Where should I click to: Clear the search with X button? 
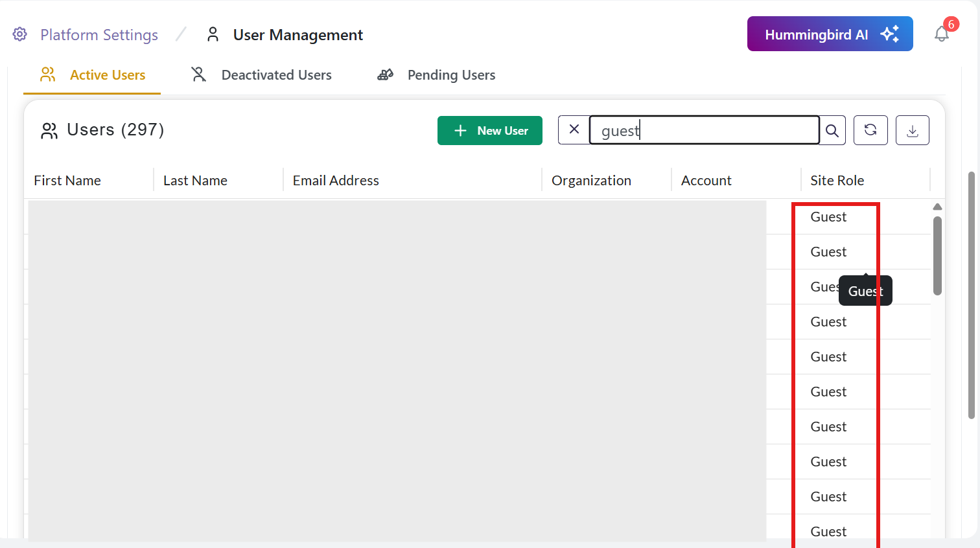[x=574, y=130]
